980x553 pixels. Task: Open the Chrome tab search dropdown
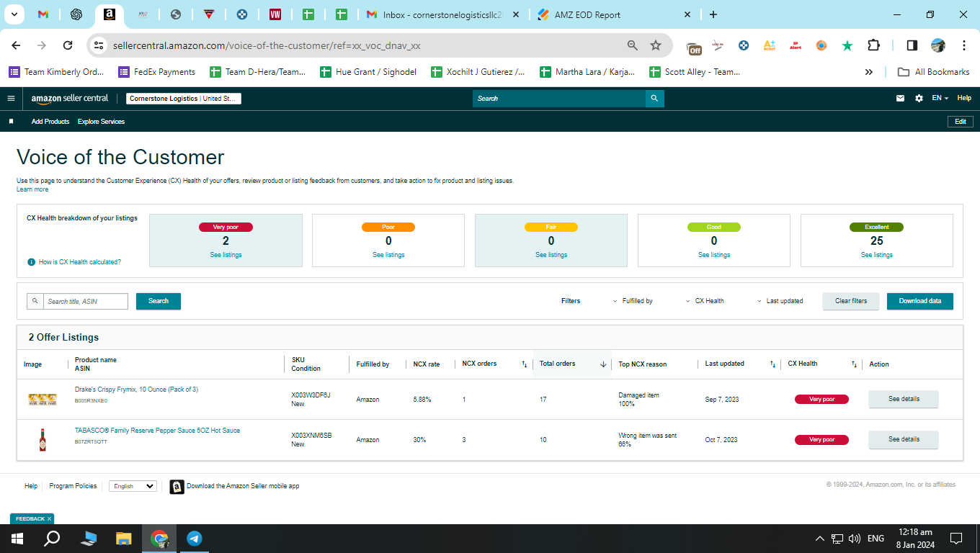click(x=14, y=14)
